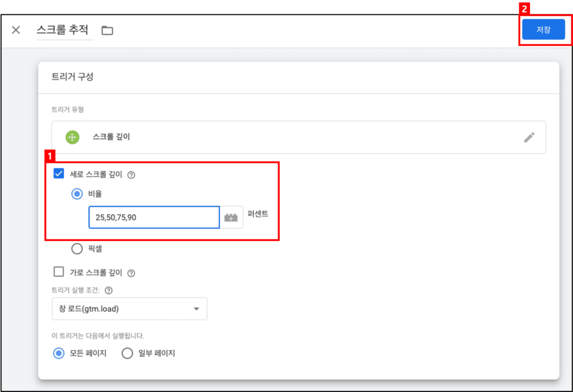Viewport: 573px width, 392px height.
Task: Open the 창 로드(gtm.load) dropdown
Action: pyautogui.click(x=129, y=309)
